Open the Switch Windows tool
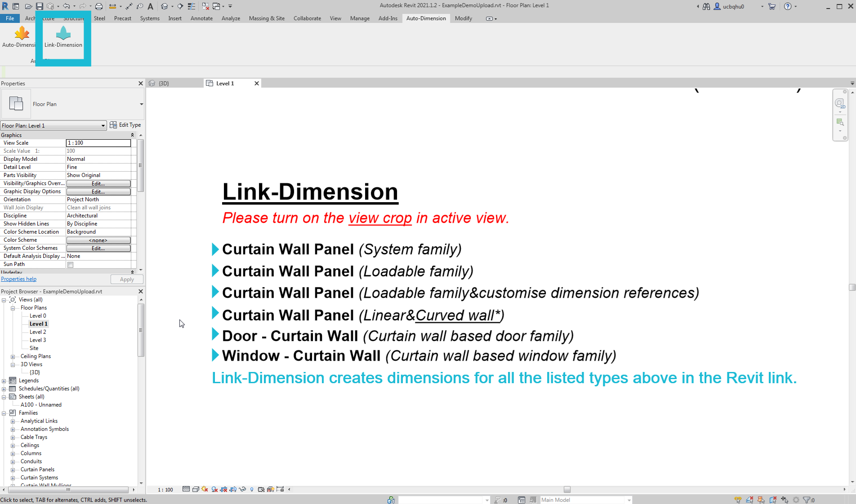 coord(216,6)
